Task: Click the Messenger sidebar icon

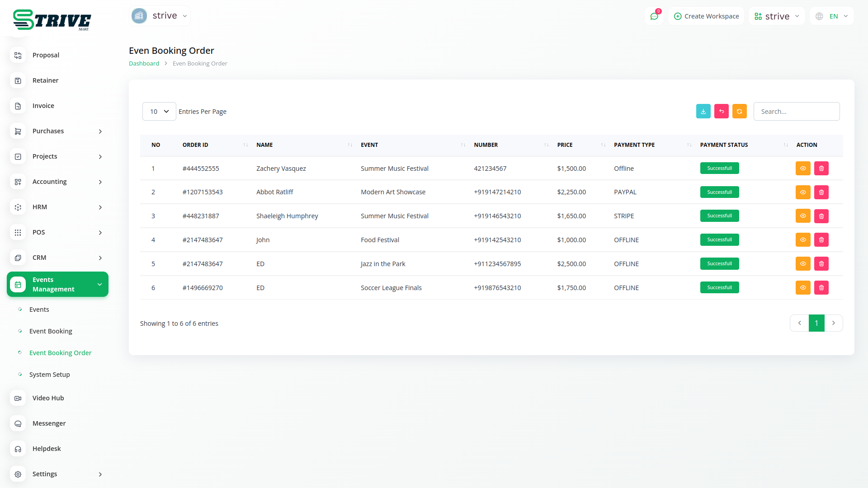Action: [18, 423]
